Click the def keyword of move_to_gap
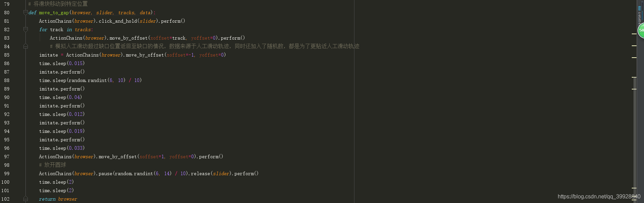644x203 pixels. click(33, 13)
